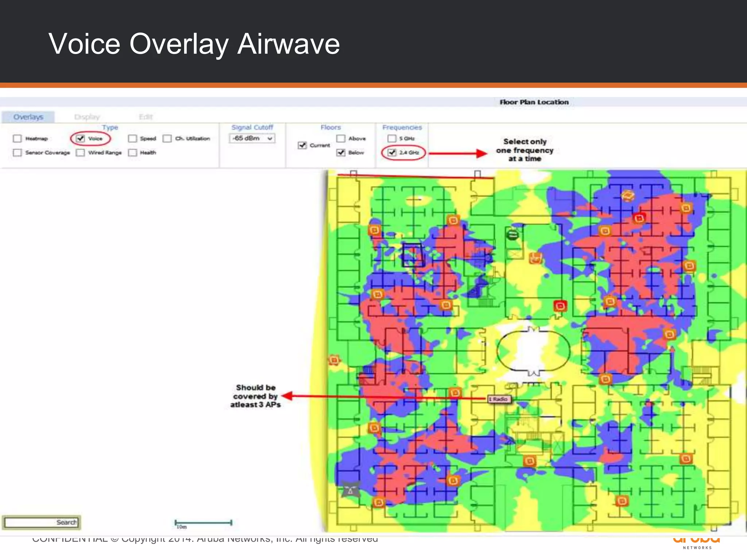747x560 pixels.
Task: Uncheck the Voice overlay checkbox
Action: [x=81, y=139]
